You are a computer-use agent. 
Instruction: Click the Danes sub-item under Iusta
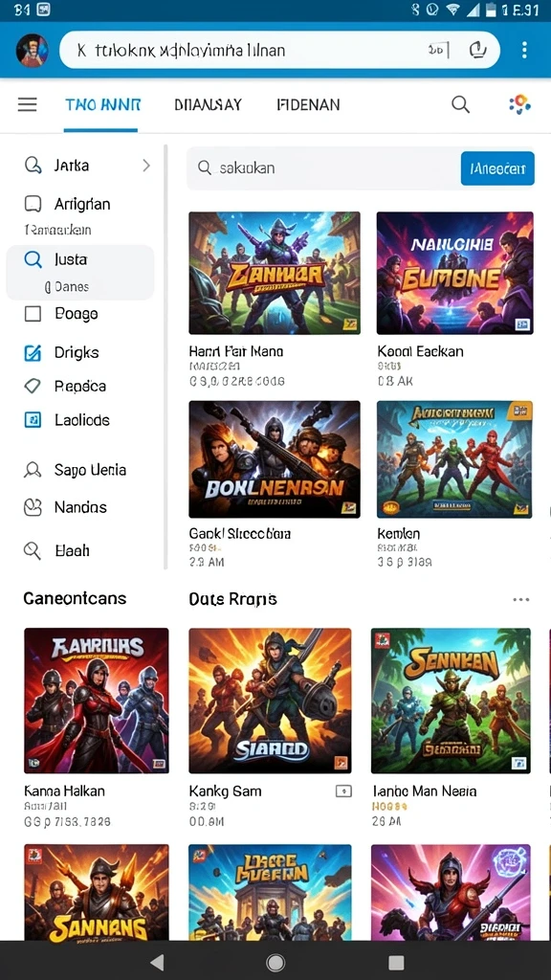pyautogui.click(x=68, y=287)
